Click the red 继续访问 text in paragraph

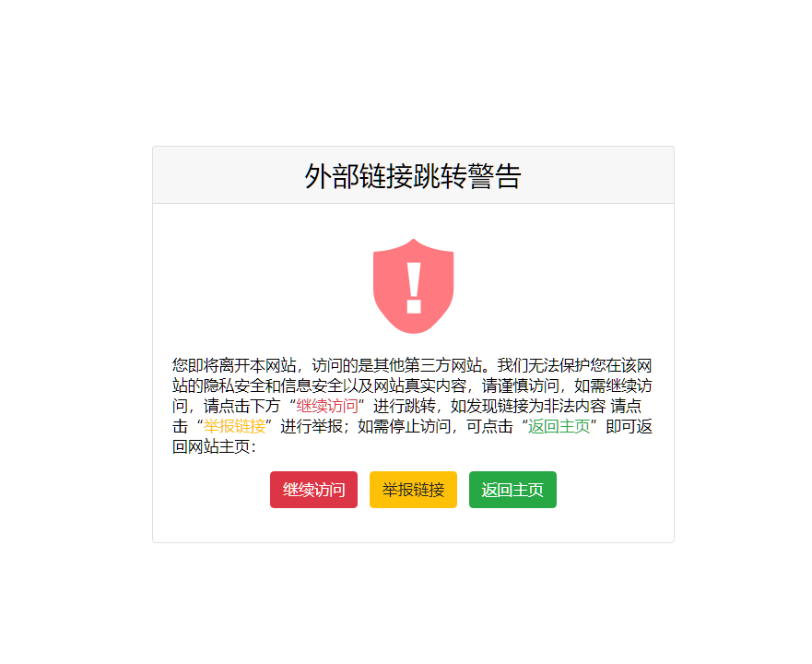pos(327,406)
